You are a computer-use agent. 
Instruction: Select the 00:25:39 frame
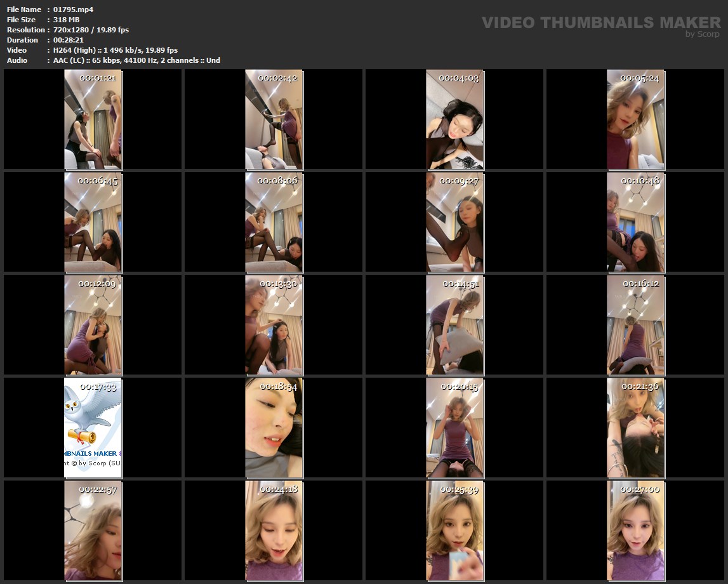pos(455,531)
